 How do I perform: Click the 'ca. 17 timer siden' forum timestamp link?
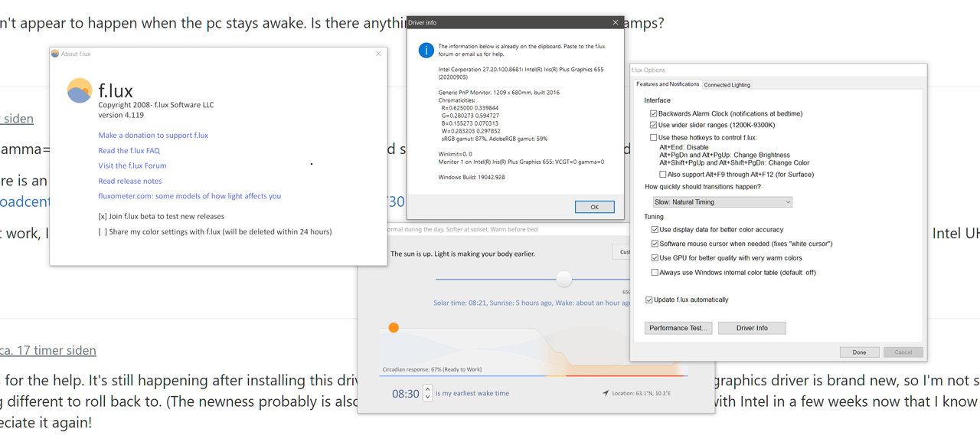(48, 350)
